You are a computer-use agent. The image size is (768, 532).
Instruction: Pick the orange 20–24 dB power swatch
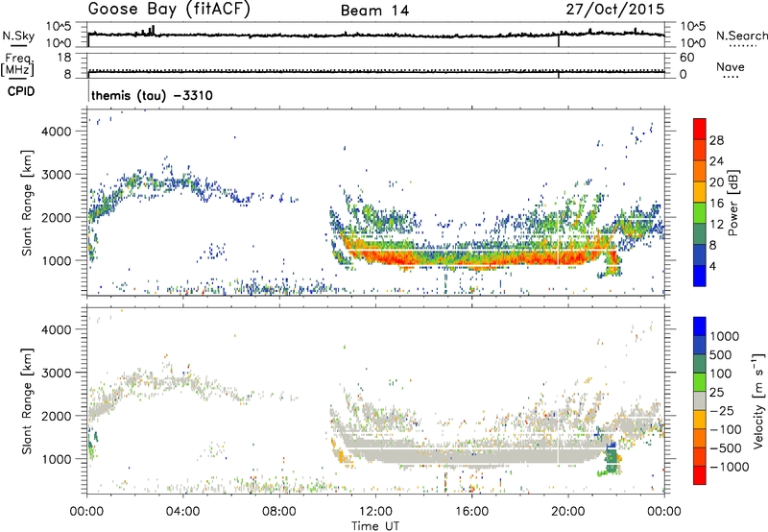[x=700, y=172]
